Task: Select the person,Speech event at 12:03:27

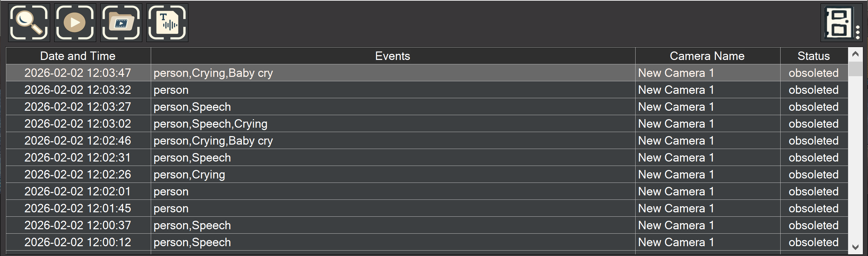Action: [305, 106]
